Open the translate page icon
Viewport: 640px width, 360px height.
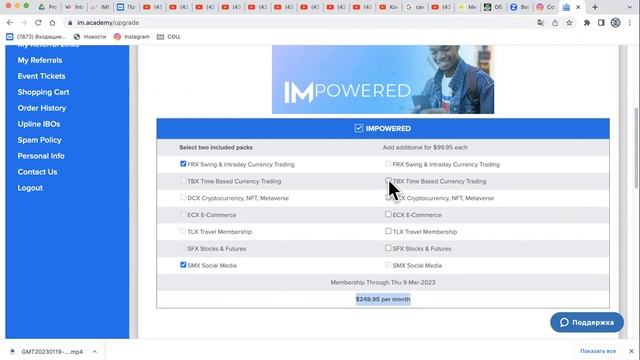pos(540,23)
